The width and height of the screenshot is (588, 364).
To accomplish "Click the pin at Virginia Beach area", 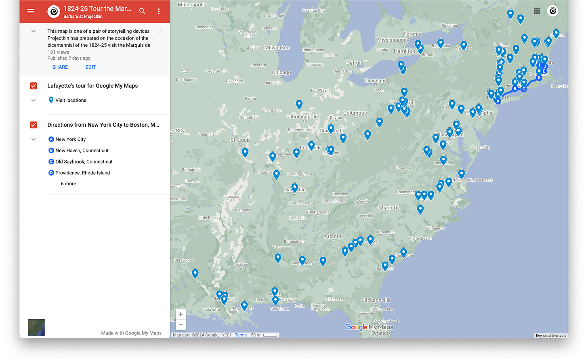I will [462, 174].
